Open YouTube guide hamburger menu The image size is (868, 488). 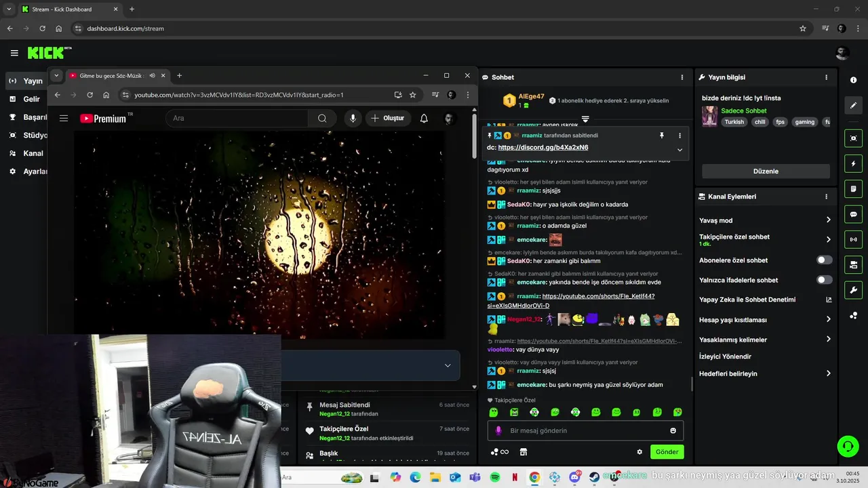pyautogui.click(x=64, y=118)
